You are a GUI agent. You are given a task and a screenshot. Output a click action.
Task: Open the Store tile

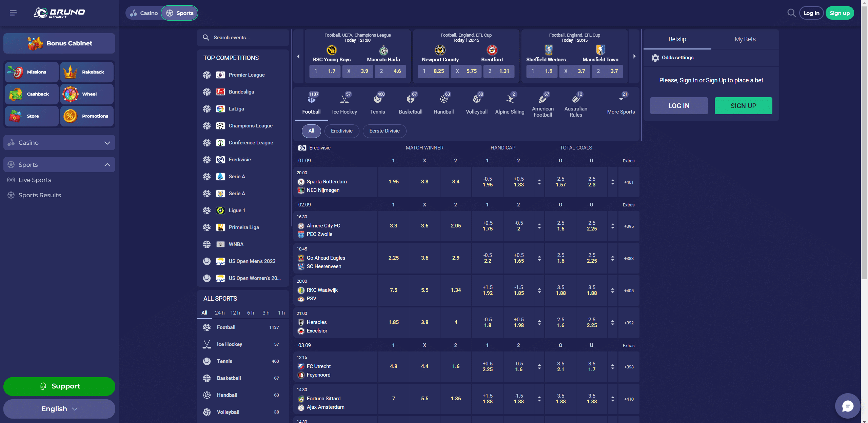tap(32, 116)
